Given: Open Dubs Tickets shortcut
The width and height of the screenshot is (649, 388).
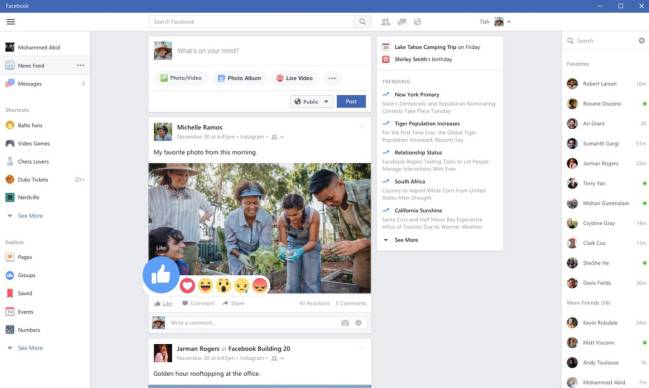Looking at the screenshot, I should coord(26,180).
